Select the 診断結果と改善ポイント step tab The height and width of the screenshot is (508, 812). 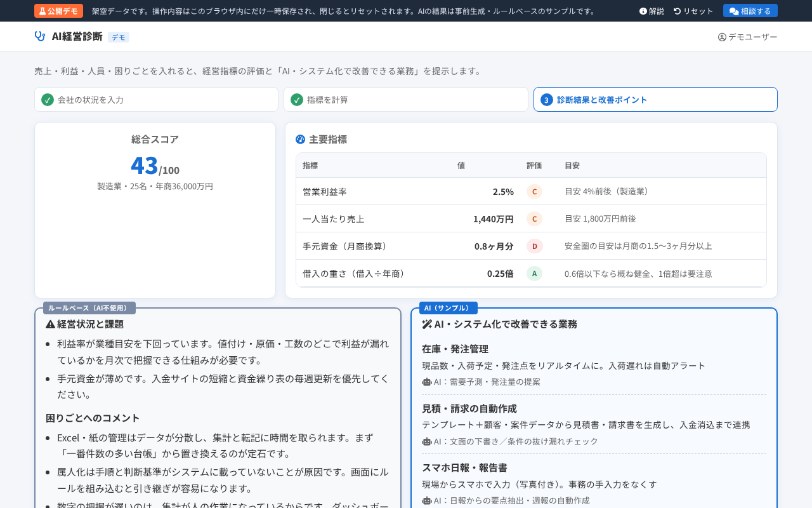coord(655,100)
